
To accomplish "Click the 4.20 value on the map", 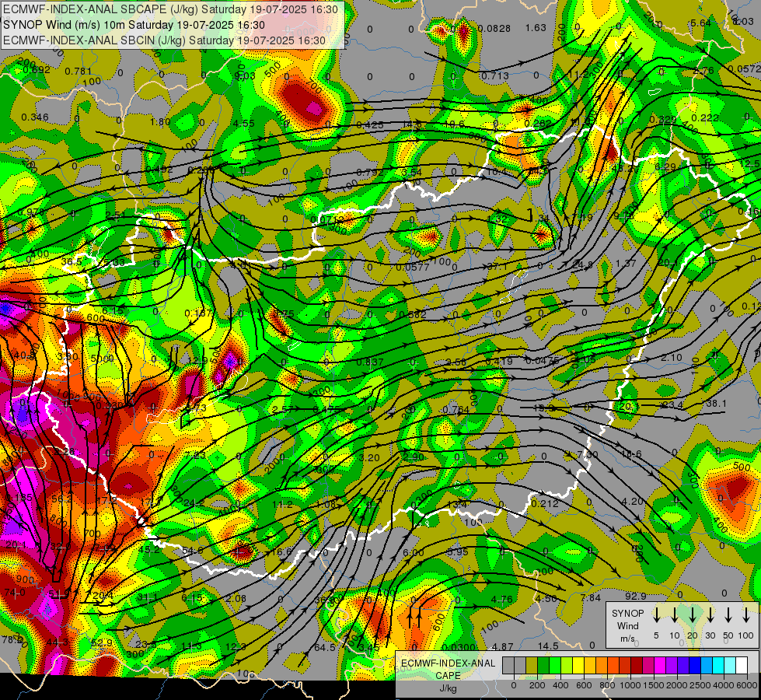I will [633, 502].
